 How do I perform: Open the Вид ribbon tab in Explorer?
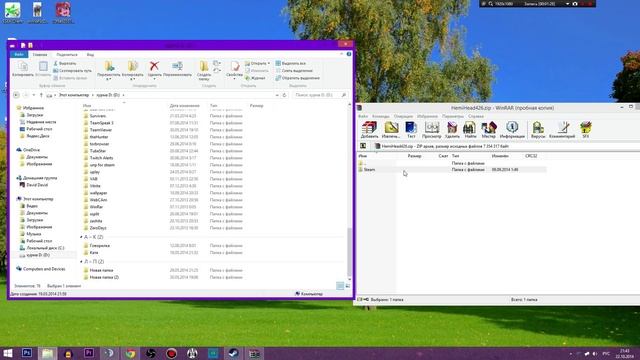90,54
